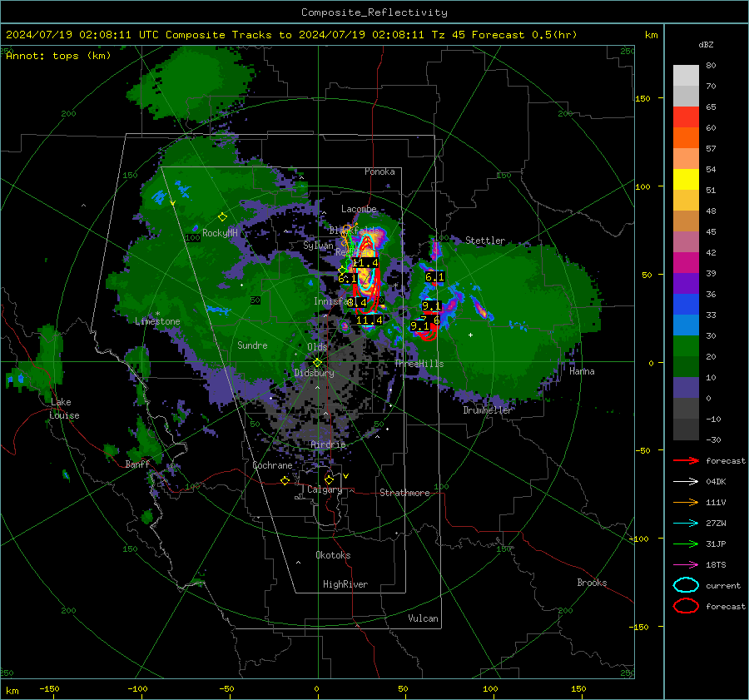Click the 7.6 storm top label

click(430, 320)
